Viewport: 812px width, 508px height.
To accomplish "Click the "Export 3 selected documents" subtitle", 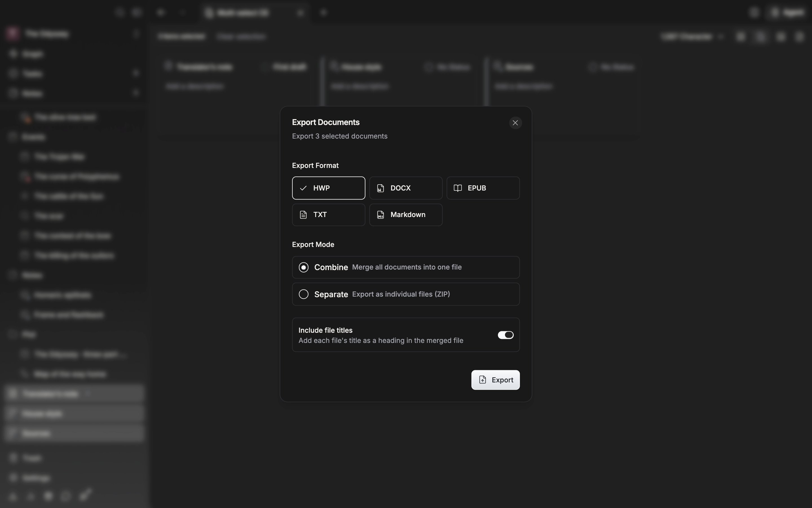I will (x=339, y=136).
